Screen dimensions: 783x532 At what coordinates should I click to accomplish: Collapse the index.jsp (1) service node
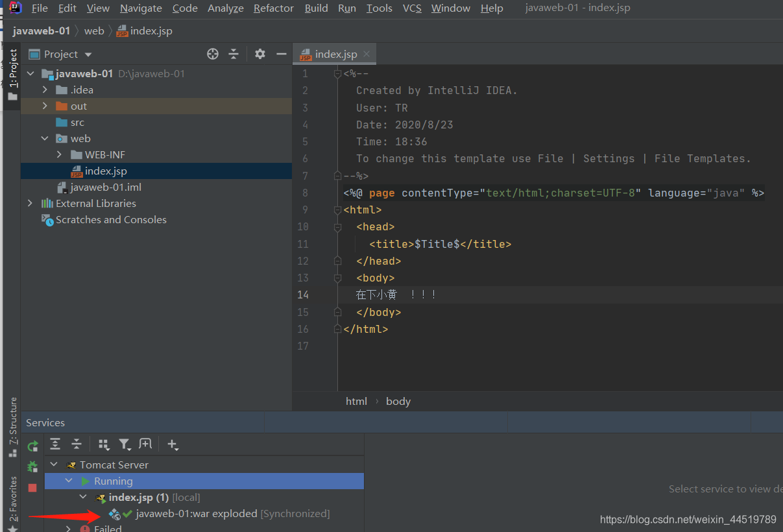pyautogui.click(x=83, y=498)
